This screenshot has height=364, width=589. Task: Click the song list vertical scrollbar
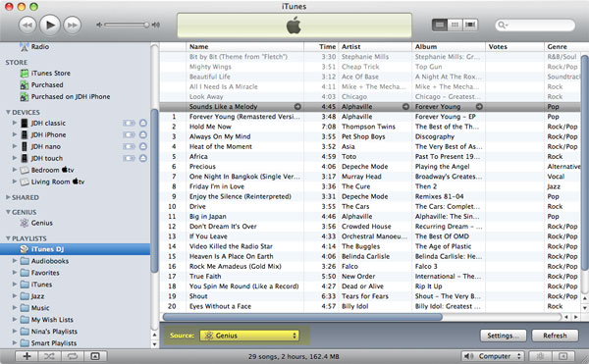click(x=584, y=162)
